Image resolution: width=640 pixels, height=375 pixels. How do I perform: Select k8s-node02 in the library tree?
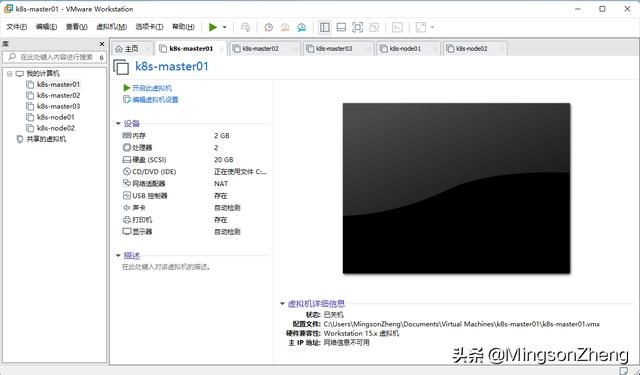point(56,128)
